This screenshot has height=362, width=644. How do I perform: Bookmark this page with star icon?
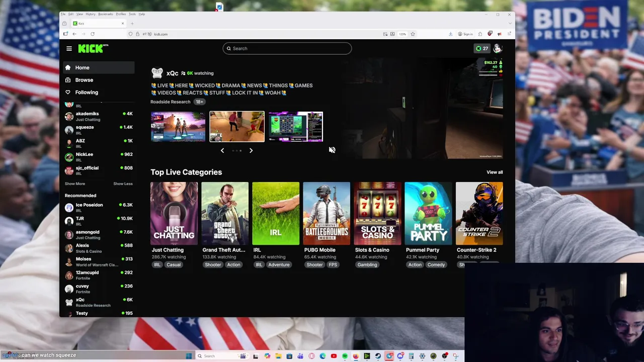[413, 34]
